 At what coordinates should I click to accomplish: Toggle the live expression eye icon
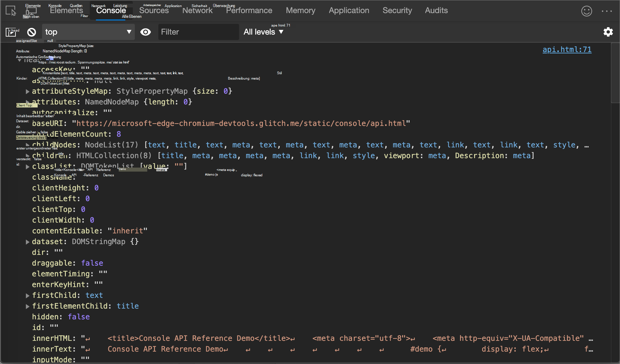146,32
